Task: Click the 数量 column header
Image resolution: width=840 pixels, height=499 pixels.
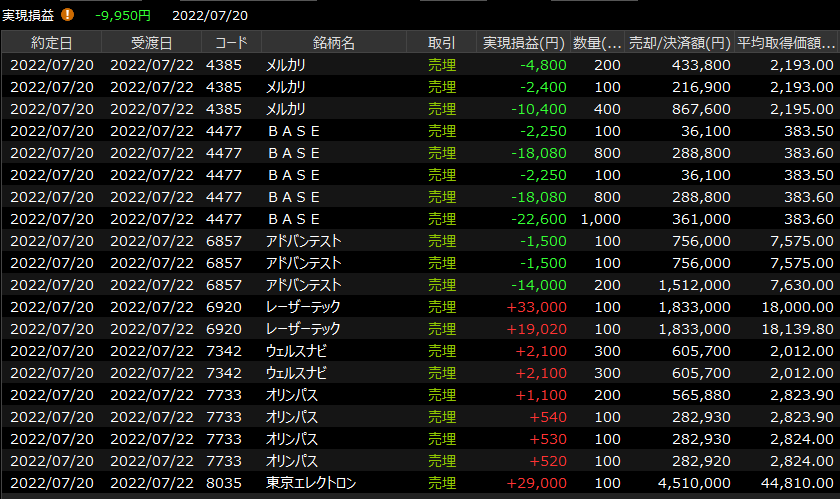Action: pyautogui.click(x=597, y=43)
